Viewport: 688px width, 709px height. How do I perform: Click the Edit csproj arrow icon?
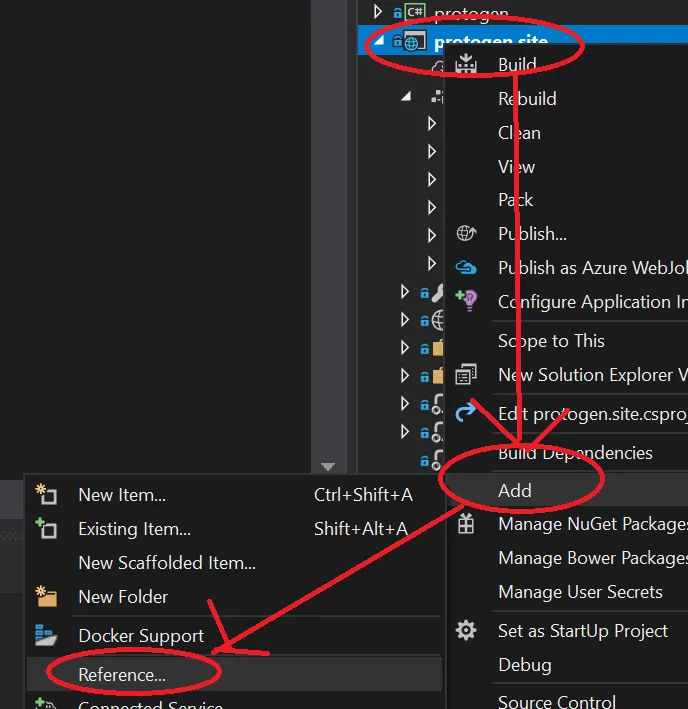pos(466,412)
